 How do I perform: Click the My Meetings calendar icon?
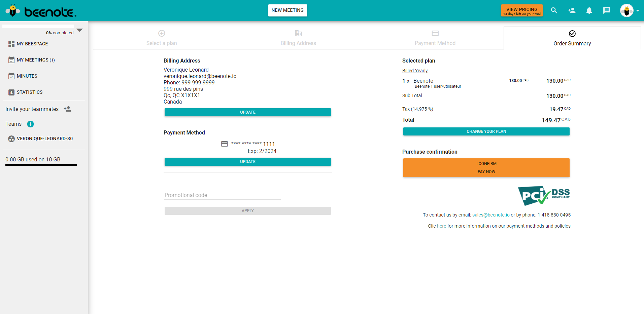click(x=11, y=60)
